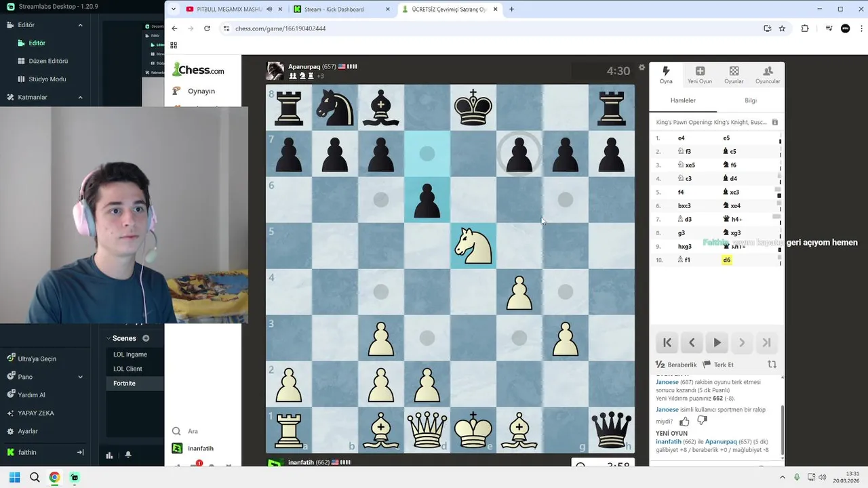Collapse the Katmanlar section in Streamlabs
Image resolution: width=868 pixels, height=488 pixels.
80,98
